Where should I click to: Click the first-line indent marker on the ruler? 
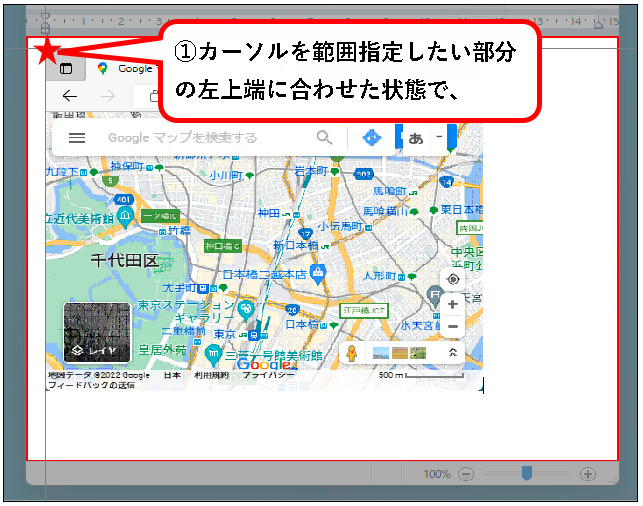(x=46, y=18)
